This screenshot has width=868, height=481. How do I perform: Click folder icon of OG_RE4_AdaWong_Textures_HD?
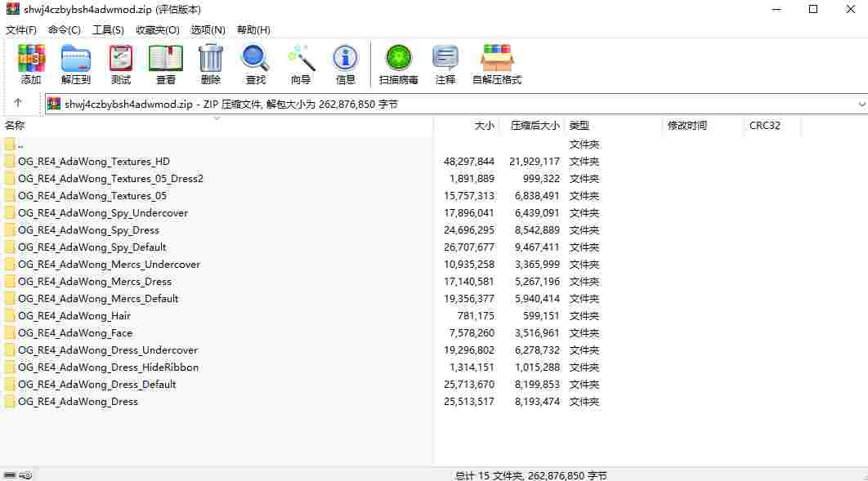pos(10,162)
